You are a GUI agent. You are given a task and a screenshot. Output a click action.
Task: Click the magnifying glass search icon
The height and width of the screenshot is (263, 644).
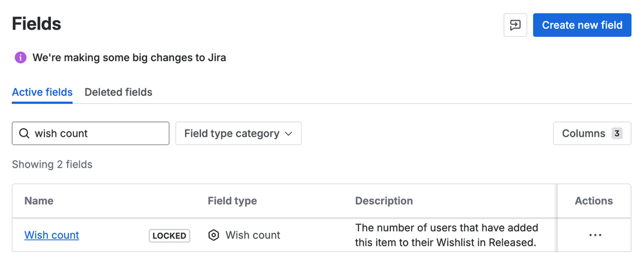(x=24, y=133)
